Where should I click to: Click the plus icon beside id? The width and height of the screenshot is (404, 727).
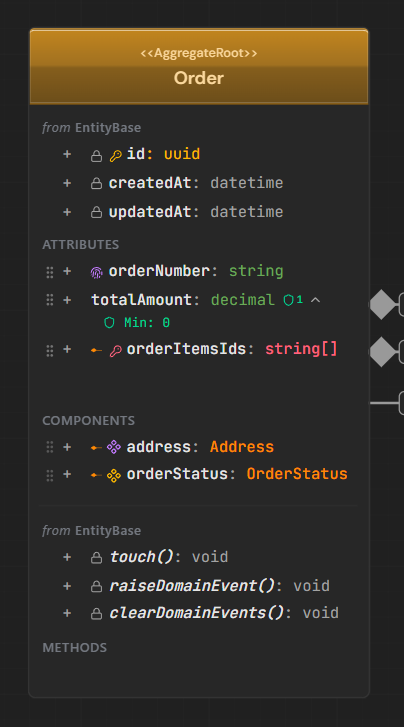(67, 154)
